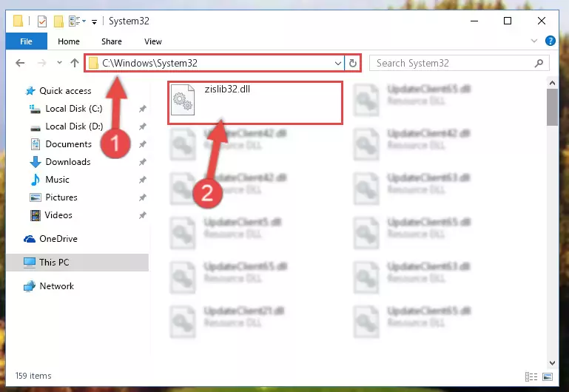The image size is (569, 392).
Task: Click the zislib32.dll gear file icon
Action: [x=183, y=100]
